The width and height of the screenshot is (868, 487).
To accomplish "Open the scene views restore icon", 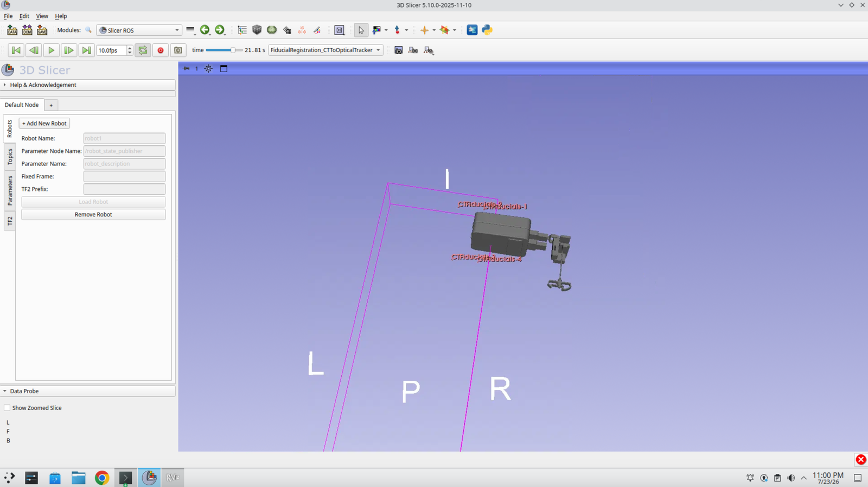I will click(429, 50).
